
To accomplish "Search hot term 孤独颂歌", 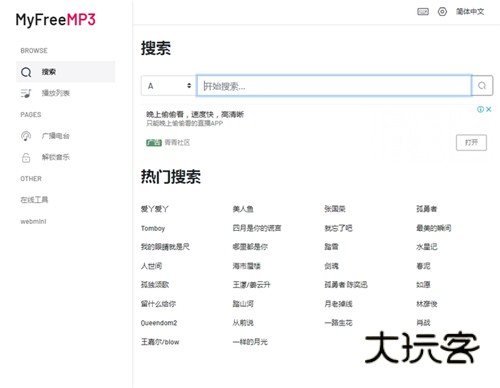I will point(155,285).
